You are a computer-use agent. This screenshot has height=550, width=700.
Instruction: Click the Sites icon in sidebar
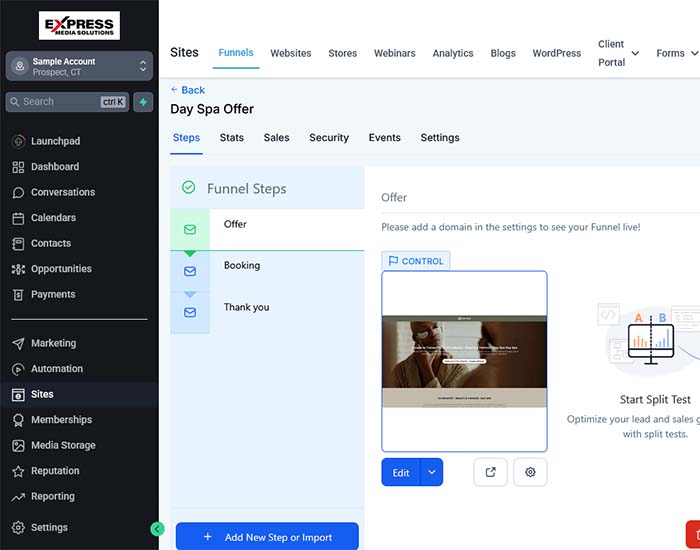tap(18, 395)
